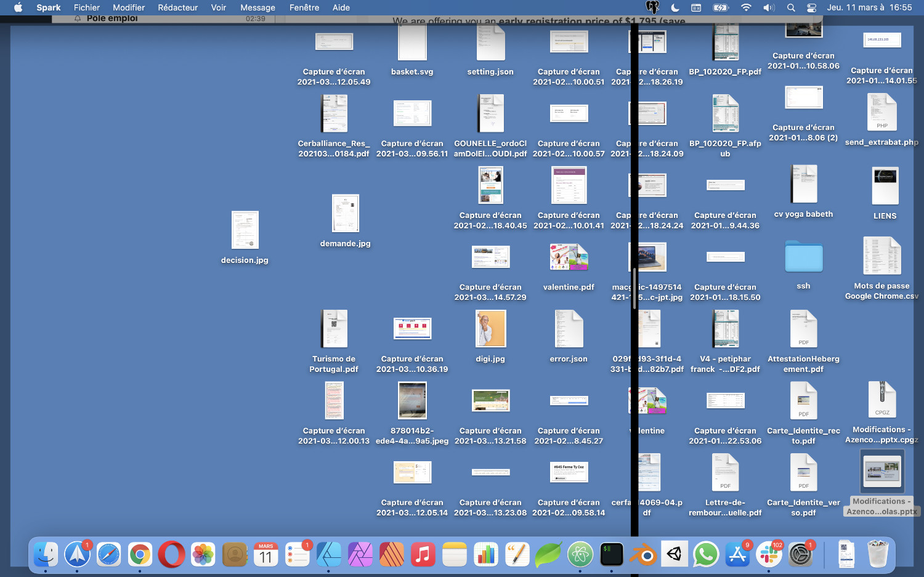Image resolution: width=924 pixels, height=577 pixels.
Task: Select highlighted Modifications Azenco pptx file
Action: pos(881,472)
